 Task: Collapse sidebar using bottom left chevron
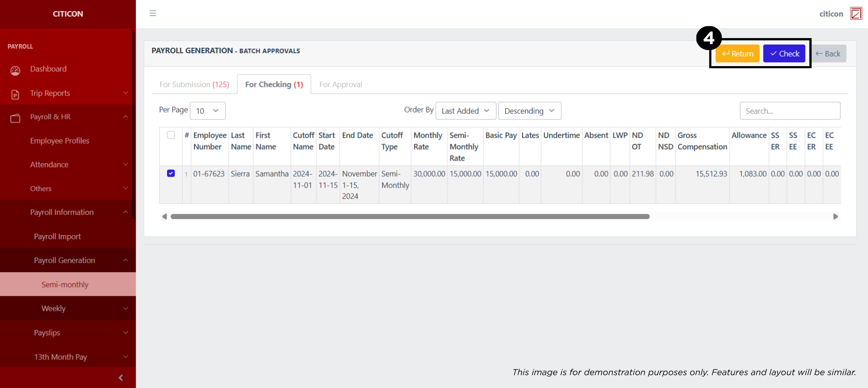point(121,377)
